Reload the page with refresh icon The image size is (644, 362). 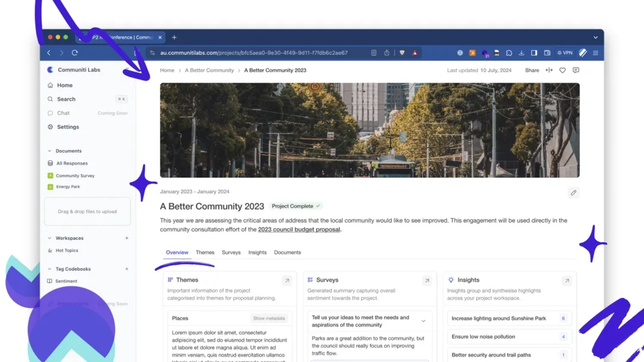click(x=75, y=52)
